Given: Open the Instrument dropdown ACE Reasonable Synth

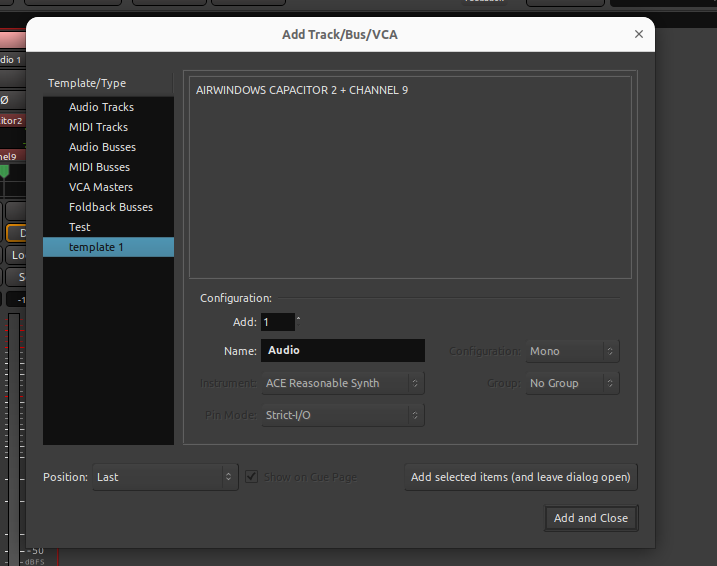Looking at the screenshot, I should tap(342, 383).
